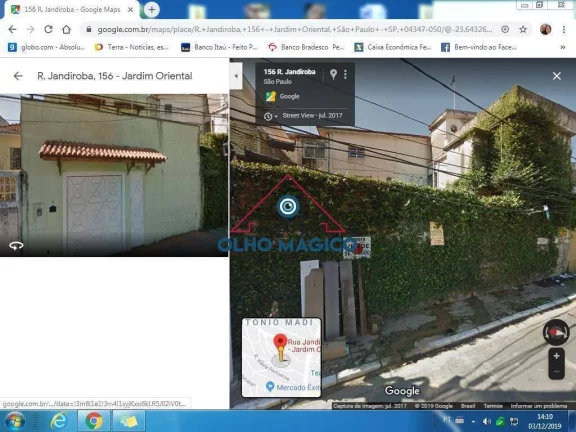
Task: Open the Chrome profile avatar
Action: pos(546,29)
